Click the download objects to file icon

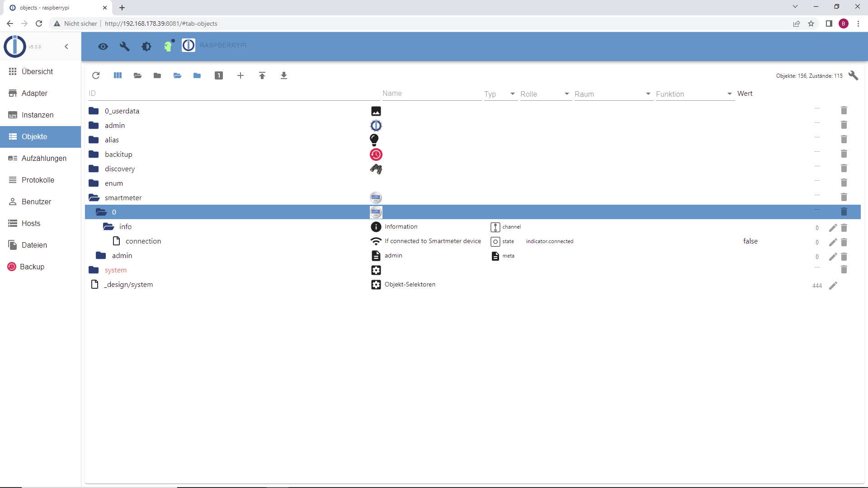284,75
